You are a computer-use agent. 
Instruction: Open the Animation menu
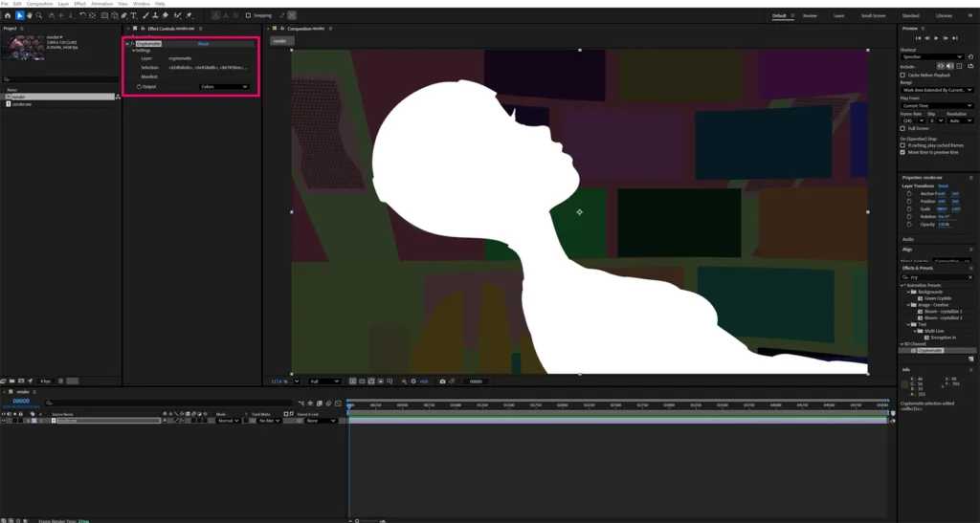[101, 4]
